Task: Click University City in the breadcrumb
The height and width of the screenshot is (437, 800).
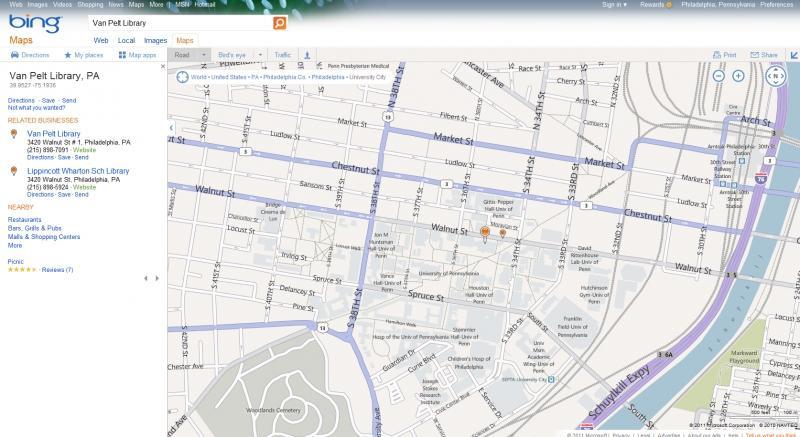Action: [x=366, y=77]
